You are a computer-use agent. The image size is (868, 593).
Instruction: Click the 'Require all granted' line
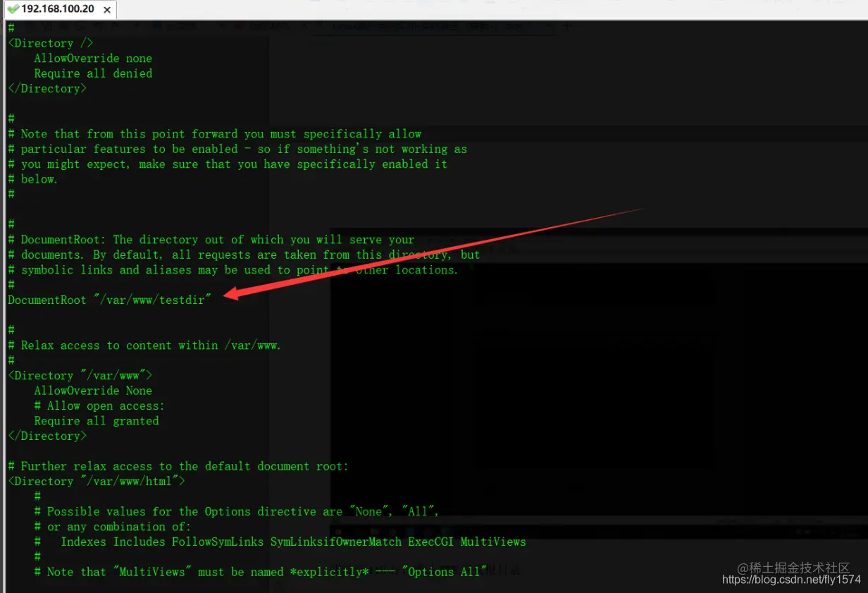click(97, 421)
